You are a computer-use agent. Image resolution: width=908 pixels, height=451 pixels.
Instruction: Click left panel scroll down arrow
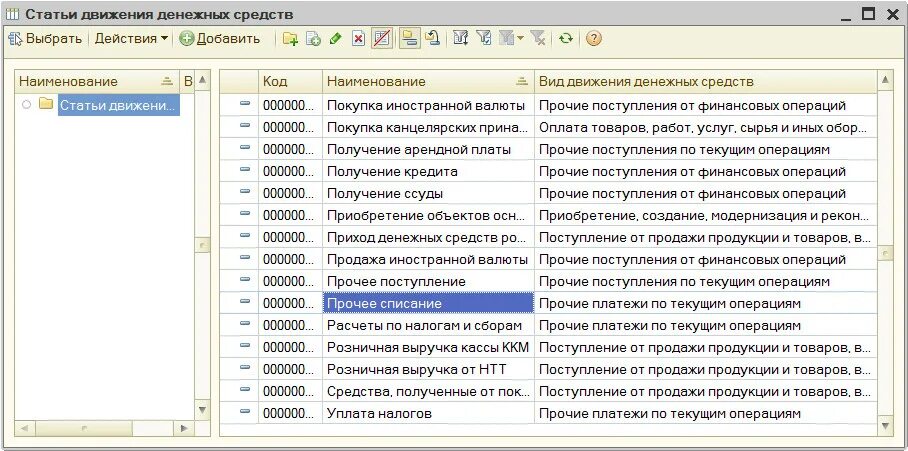coord(202,410)
